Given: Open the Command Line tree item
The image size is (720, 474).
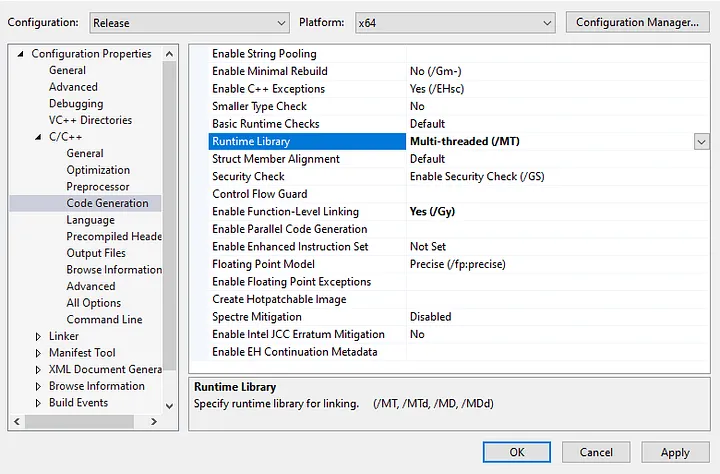Looking at the screenshot, I should [104, 320].
